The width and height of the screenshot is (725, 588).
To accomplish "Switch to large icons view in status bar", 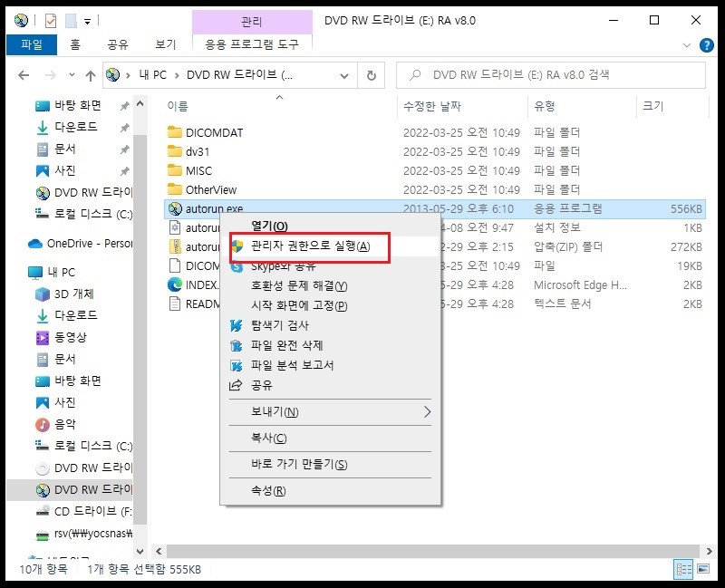I will click(x=702, y=569).
